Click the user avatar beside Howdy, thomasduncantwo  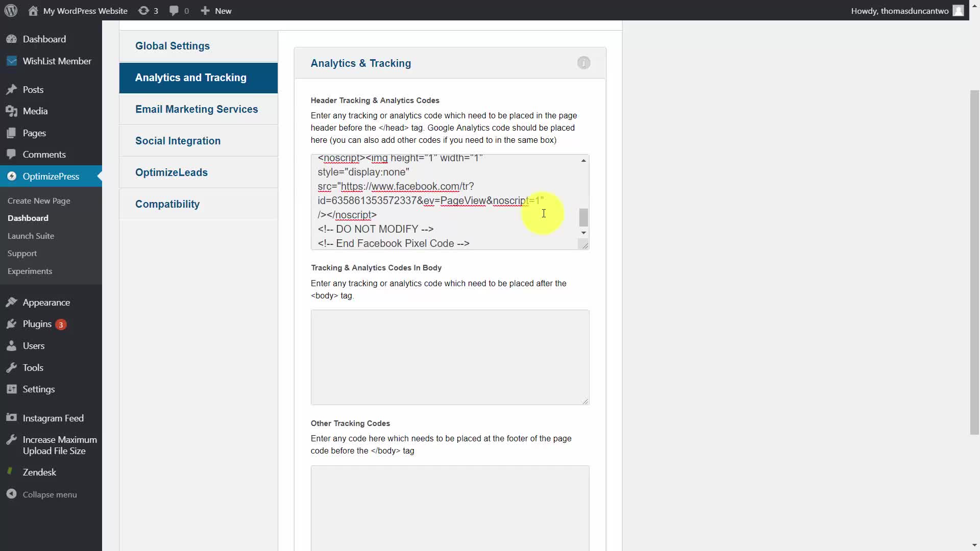point(958,11)
